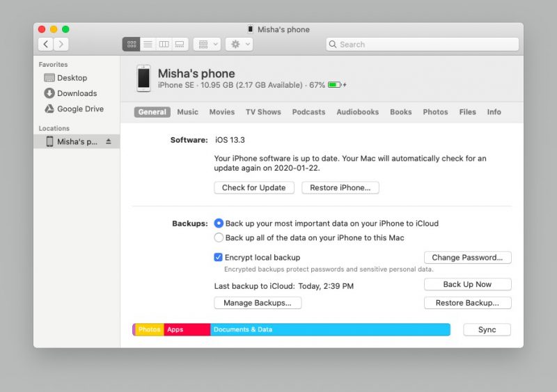Click the 'Today, 2:39 PM' backup time
The height and width of the screenshot is (392, 557).
click(x=326, y=286)
